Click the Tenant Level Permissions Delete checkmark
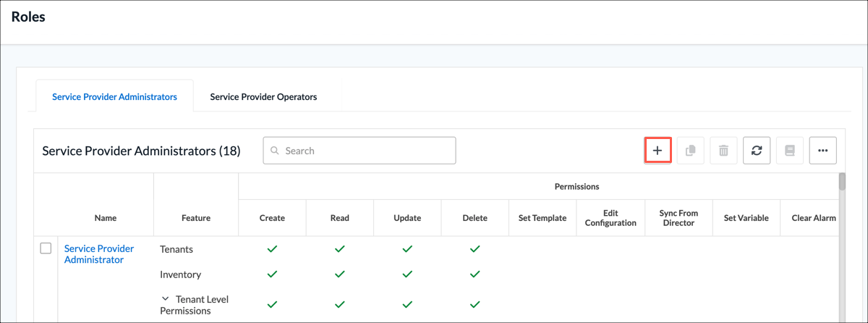Viewport: 868px width, 323px height. [475, 305]
